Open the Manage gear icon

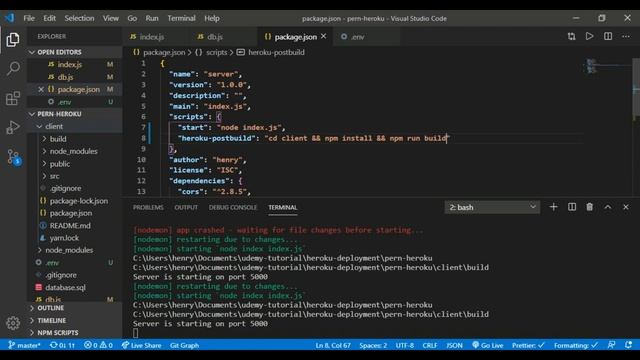click(13, 323)
